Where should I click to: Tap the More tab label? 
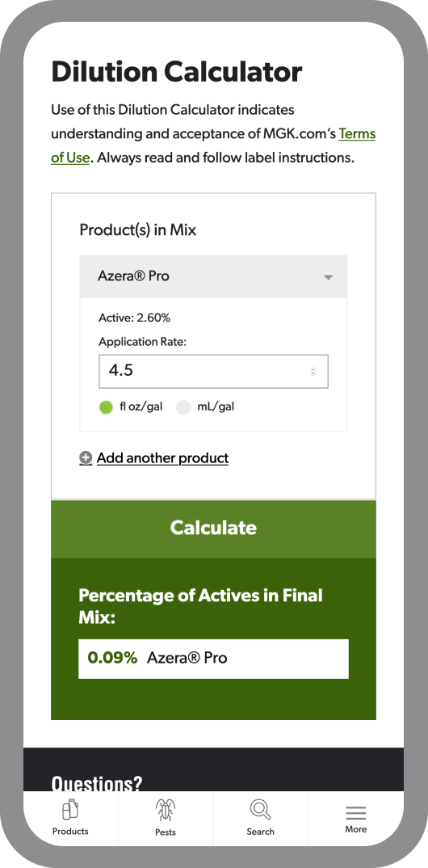[355, 829]
